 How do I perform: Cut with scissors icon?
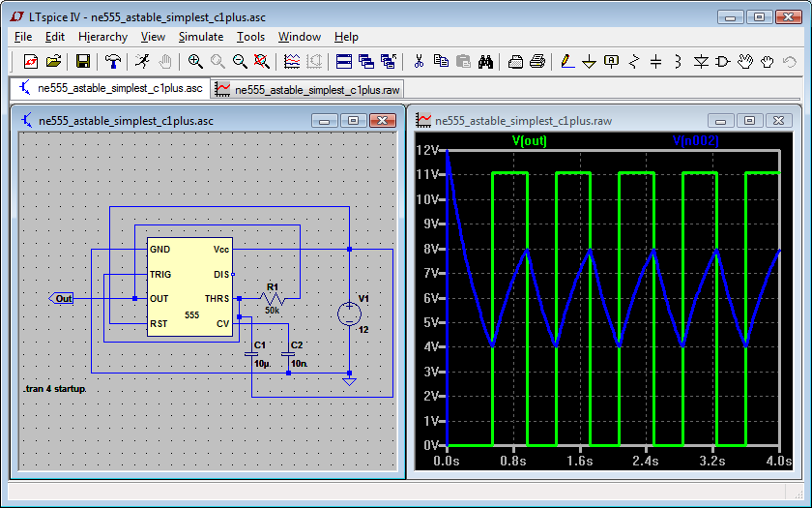[x=419, y=62]
